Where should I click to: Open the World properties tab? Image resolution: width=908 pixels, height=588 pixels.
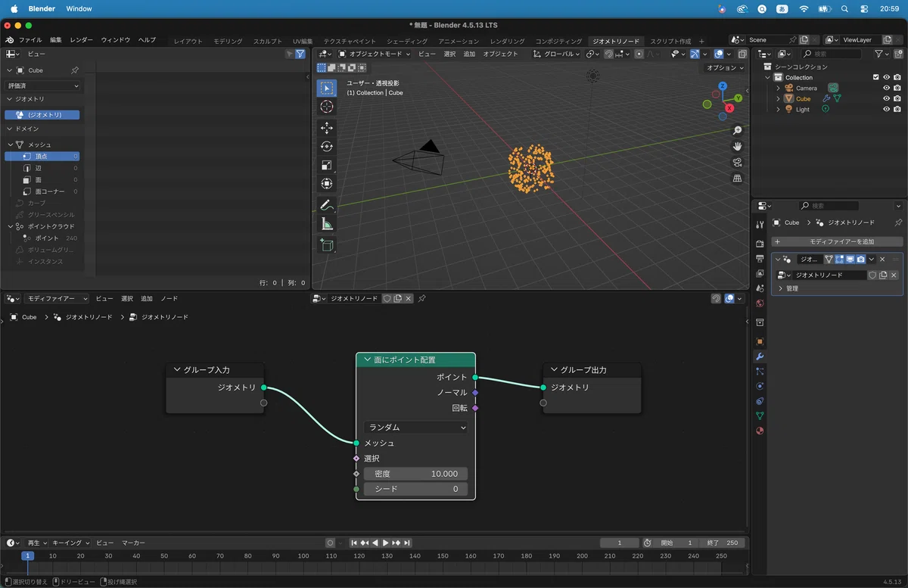coord(760,303)
